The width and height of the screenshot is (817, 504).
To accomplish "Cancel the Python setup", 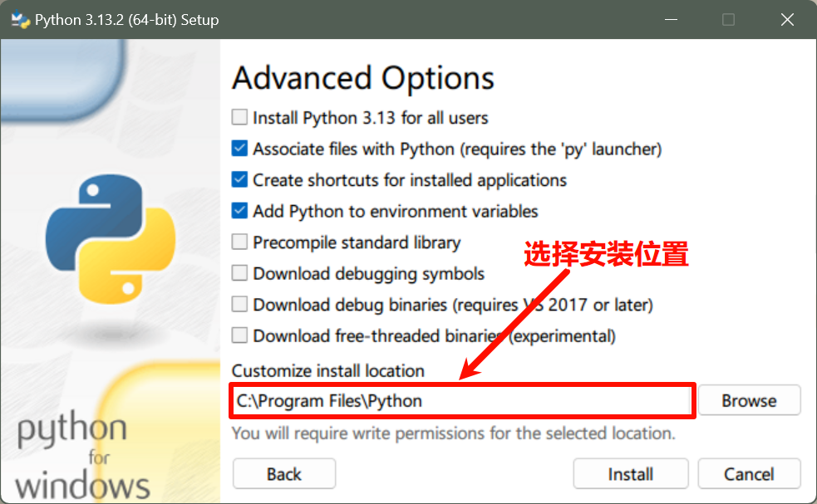I will (x=749, y=474).
